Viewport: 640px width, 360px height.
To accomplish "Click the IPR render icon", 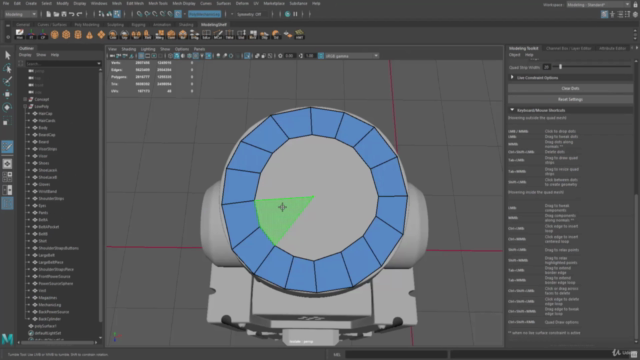I will pos(288,14).
